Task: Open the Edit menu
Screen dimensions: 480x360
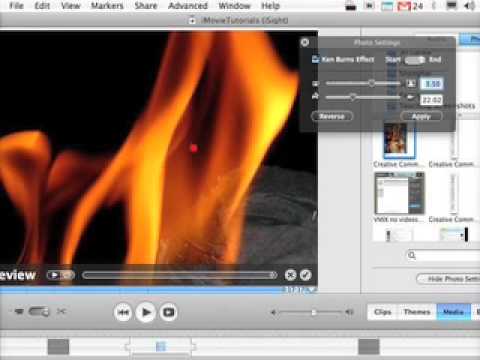Action: click(42, 6)
